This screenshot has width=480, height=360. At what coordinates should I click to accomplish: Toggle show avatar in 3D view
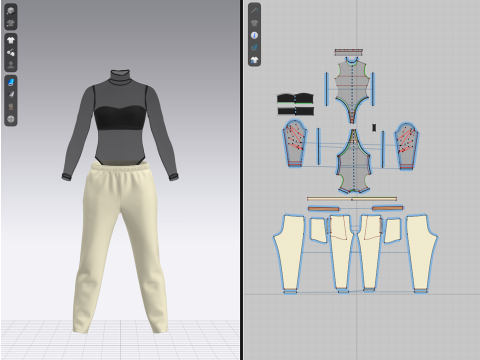click(x=11, y=65)
